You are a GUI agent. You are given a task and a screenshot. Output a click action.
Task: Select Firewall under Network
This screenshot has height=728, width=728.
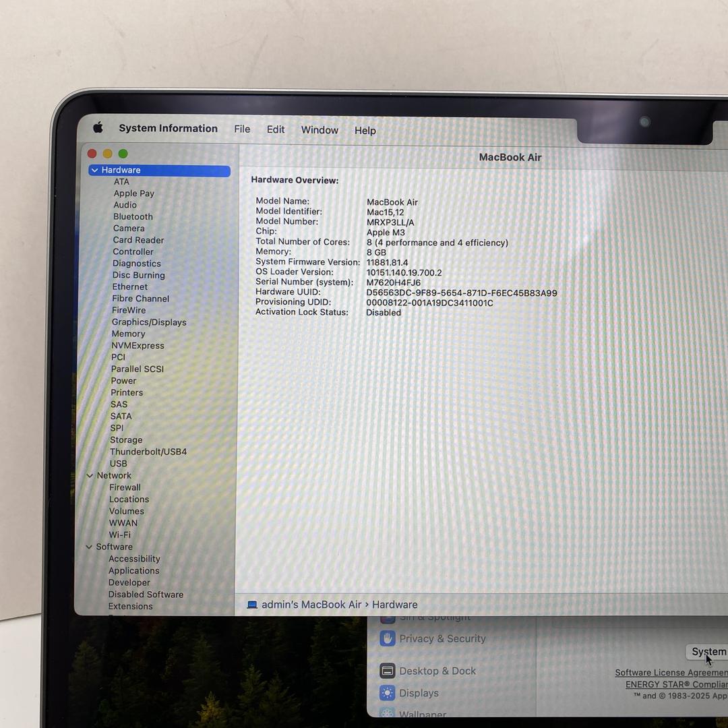[x=125, y=487]
